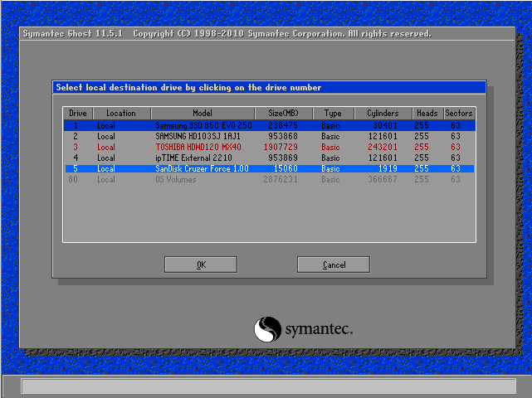Click SanDisk Cruzer Force 1.00 model
532x398 pixels.
202,169
